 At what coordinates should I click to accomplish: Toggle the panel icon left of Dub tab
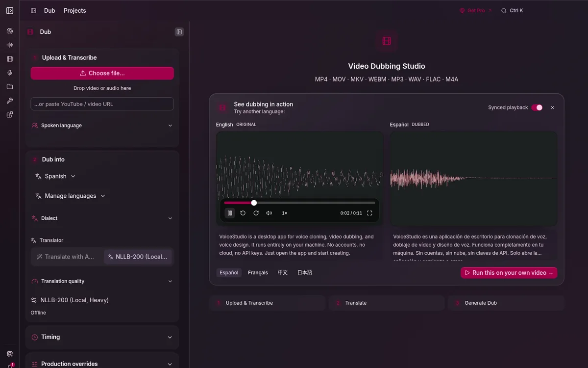(x=33, y=10)
